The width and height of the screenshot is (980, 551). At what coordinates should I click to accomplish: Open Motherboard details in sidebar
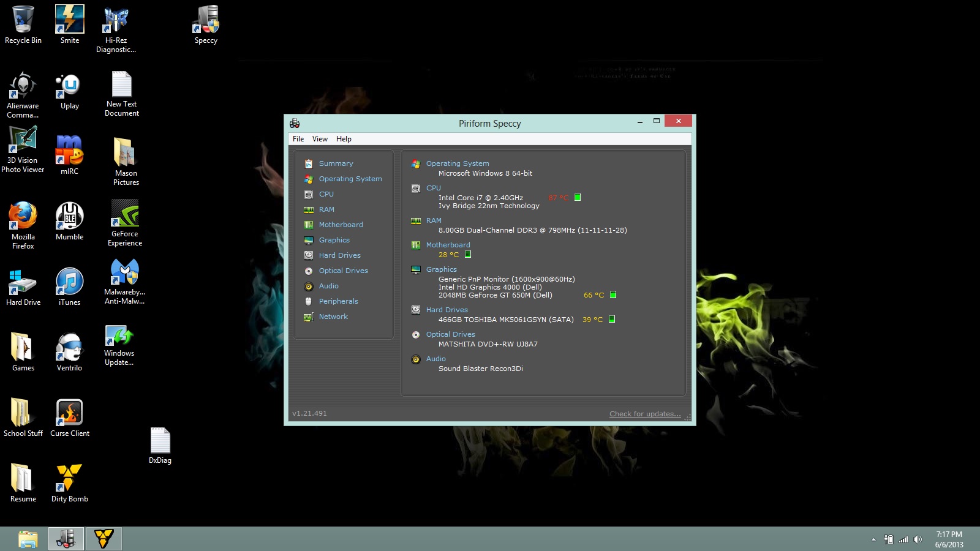pos(341,225)
